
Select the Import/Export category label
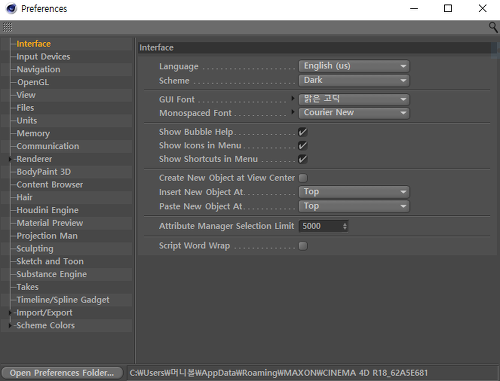44,313
